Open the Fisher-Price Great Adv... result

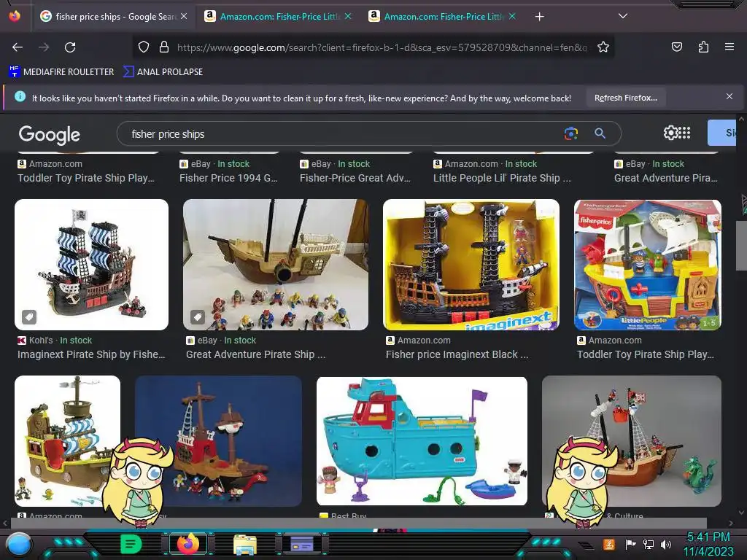355,178
